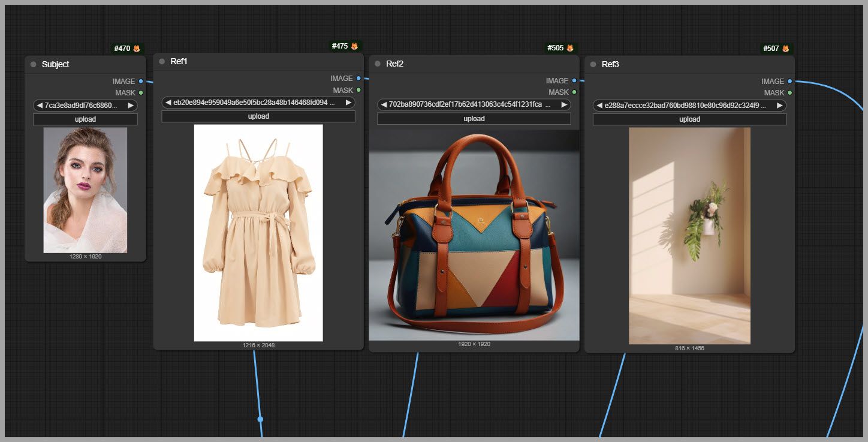This screenshot has height=442, width=868.
Task: Click the fox badge icon next to #475
Action: 354,46
